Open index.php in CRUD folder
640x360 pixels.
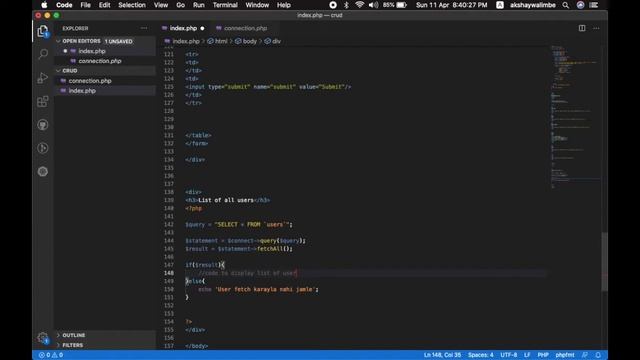point(105,91)
